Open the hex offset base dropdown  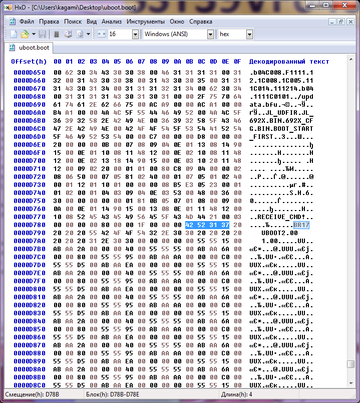pyautogui.click(x=249, y=34)
